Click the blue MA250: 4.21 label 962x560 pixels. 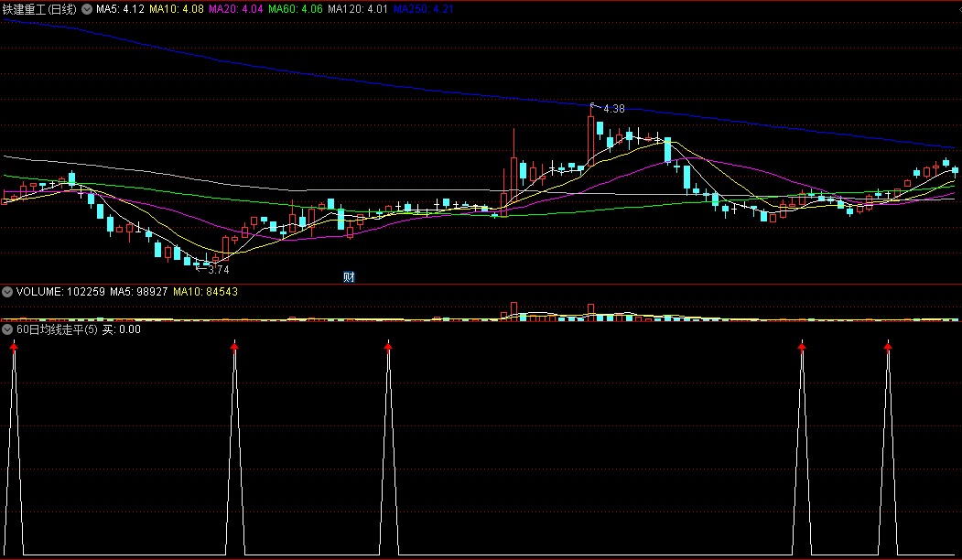[424, 9]
